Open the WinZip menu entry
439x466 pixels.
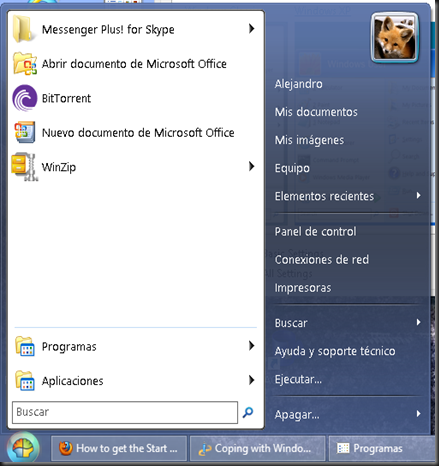[135, 167]
